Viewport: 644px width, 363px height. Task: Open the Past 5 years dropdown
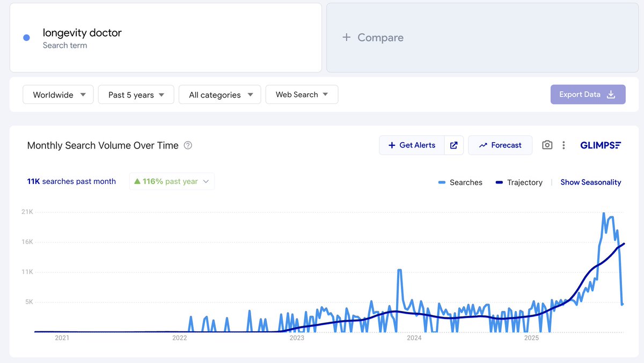(x=136, y=94)
